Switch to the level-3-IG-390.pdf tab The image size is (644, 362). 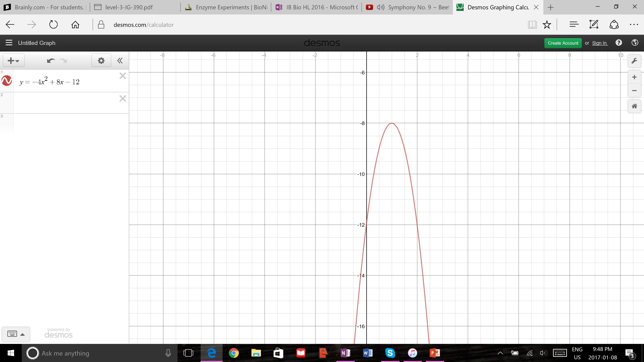129,7
